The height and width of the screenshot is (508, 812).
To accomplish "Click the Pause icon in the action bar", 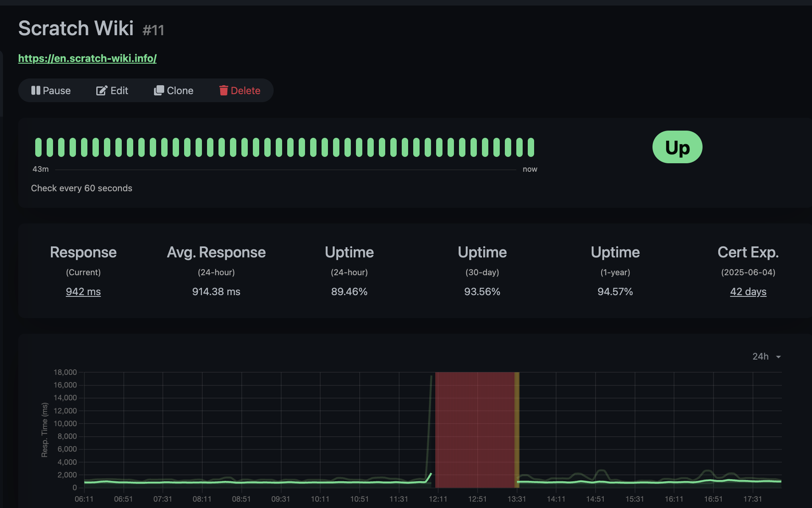I will 36,90.
